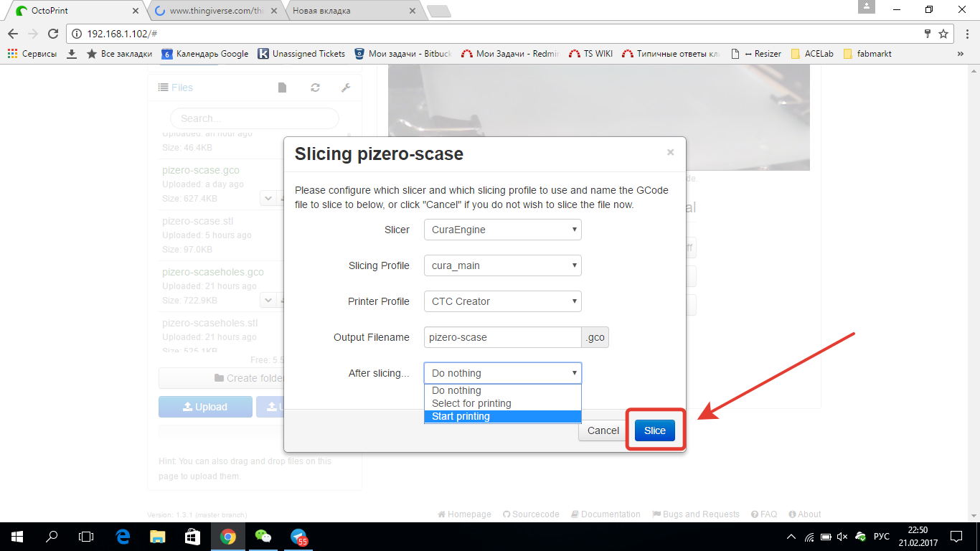Open WeChat from taskbar
Image resolution: width=980 pixels, height=551 pixels.
[x=264, y=537]
